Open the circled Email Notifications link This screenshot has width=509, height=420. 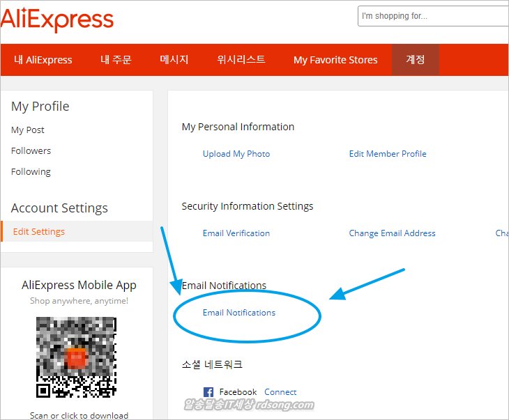[239, 312]
